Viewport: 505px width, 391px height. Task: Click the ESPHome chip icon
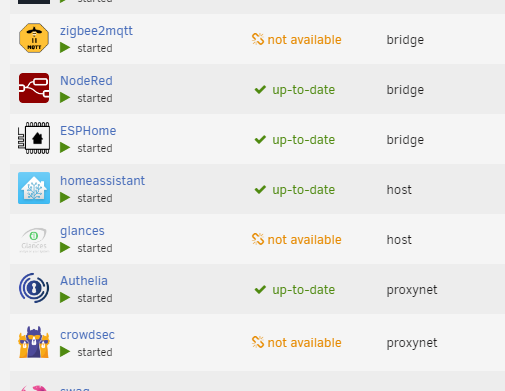(x=34, y=138)
